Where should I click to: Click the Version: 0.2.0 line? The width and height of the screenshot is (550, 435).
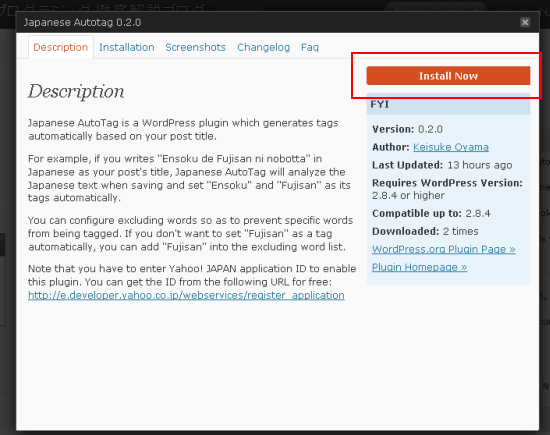coord(408,129)
